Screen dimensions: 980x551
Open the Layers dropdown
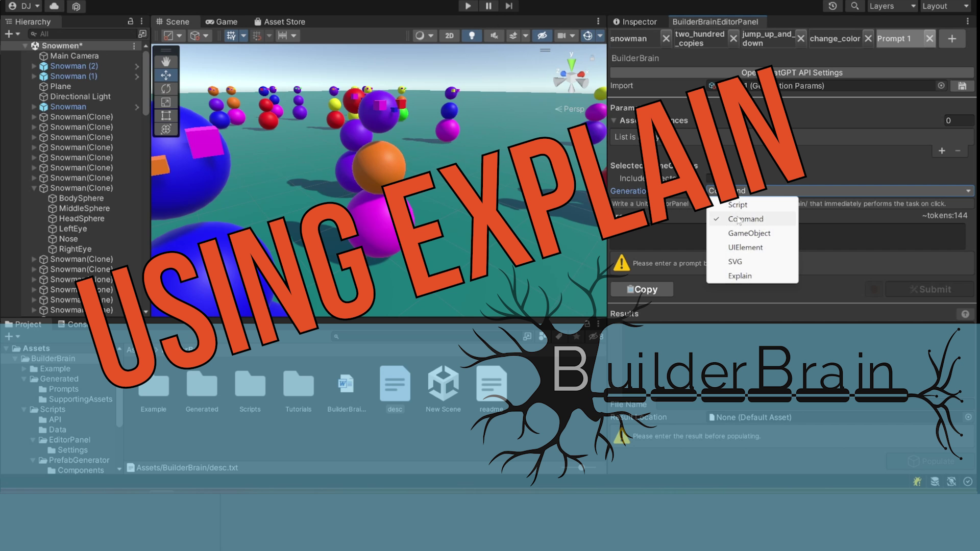coord(892,6)
